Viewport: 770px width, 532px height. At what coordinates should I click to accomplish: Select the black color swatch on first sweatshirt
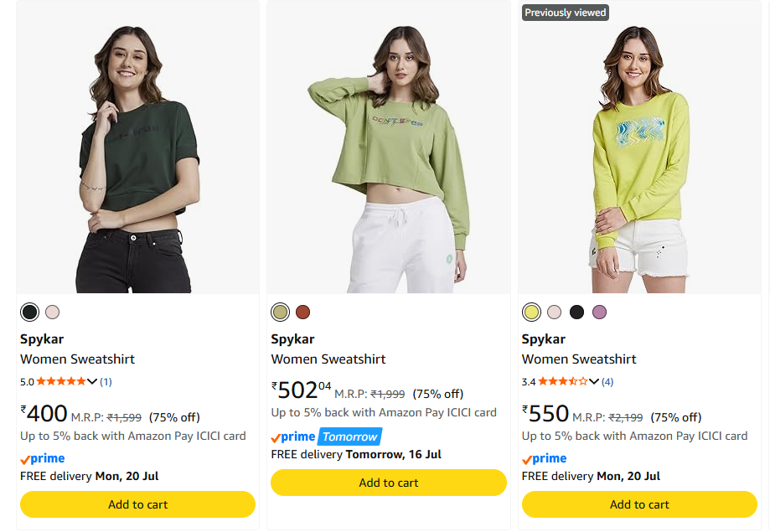[29, 312]
